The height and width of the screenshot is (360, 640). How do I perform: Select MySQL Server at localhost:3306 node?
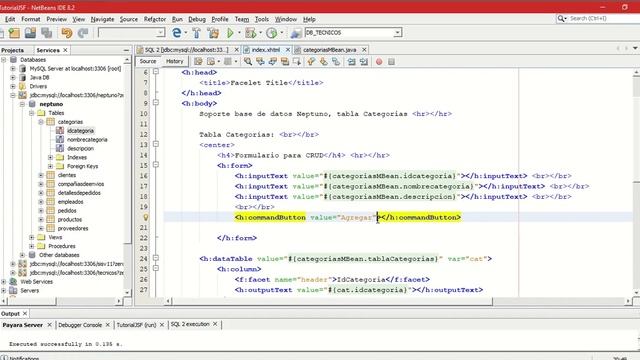pos(75,69)
